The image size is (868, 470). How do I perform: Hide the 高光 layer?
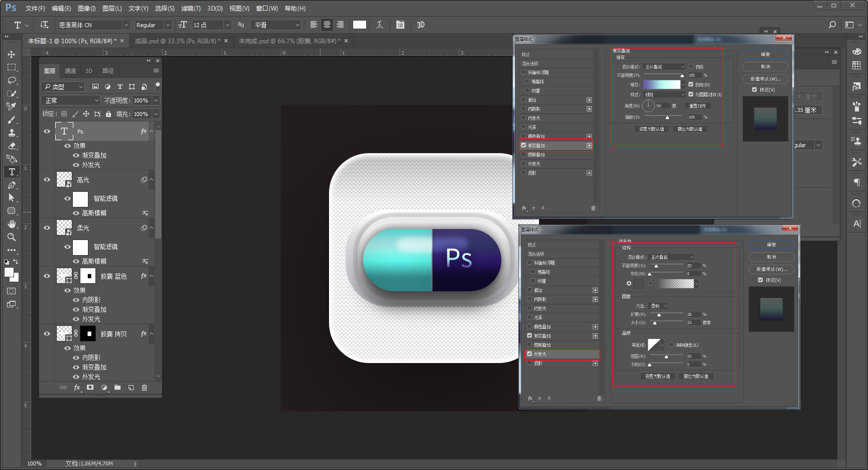(x=47, y=180)
